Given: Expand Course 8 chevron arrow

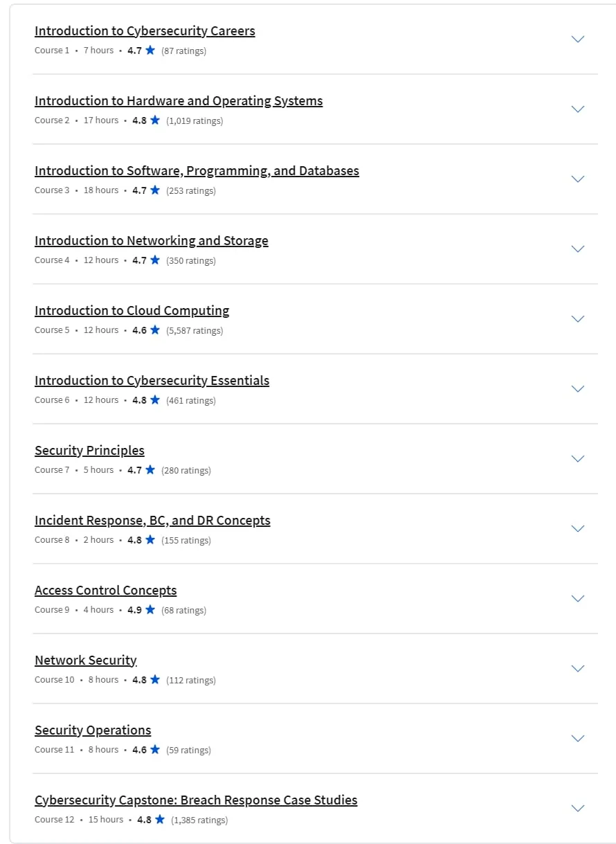Looking at the screenshot, I should click(578, 529).
